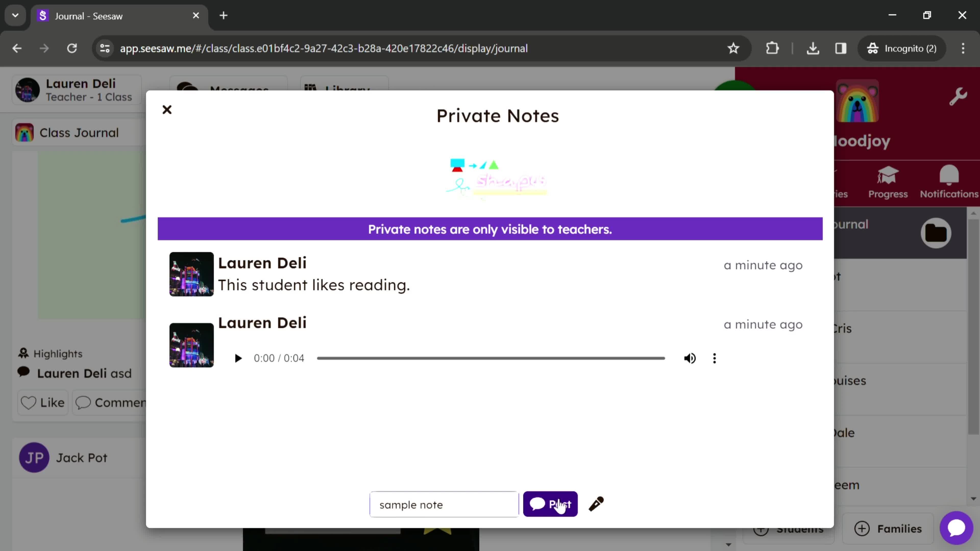The height and width of the screenshot is (551, 980).
Task: Open the Notifications panel
Action: [x=950, y=182]
